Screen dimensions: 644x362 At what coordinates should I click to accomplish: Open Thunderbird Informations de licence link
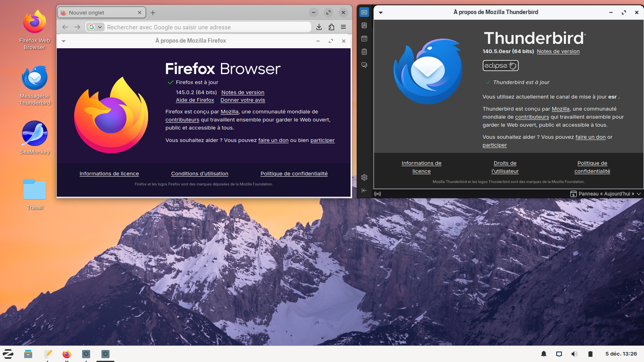tap(421, 167)
